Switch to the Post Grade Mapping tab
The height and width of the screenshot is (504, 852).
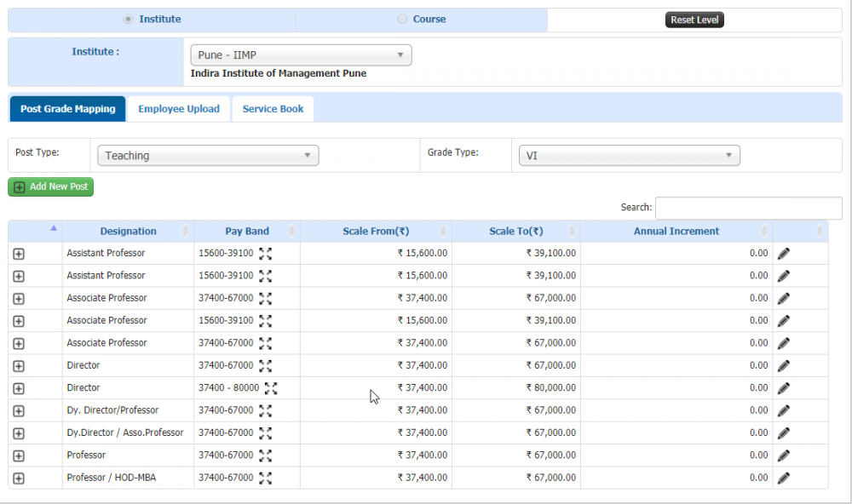point(68,109)
